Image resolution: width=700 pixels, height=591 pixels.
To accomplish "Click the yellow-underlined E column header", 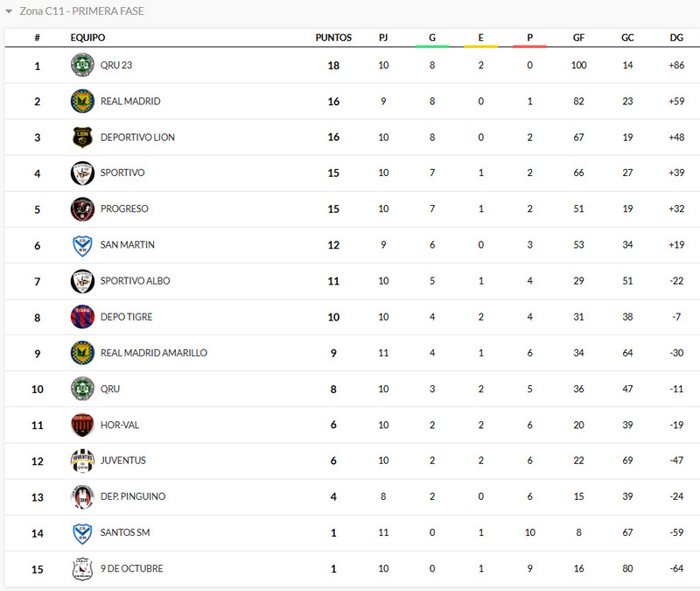I will coord(480,38).
